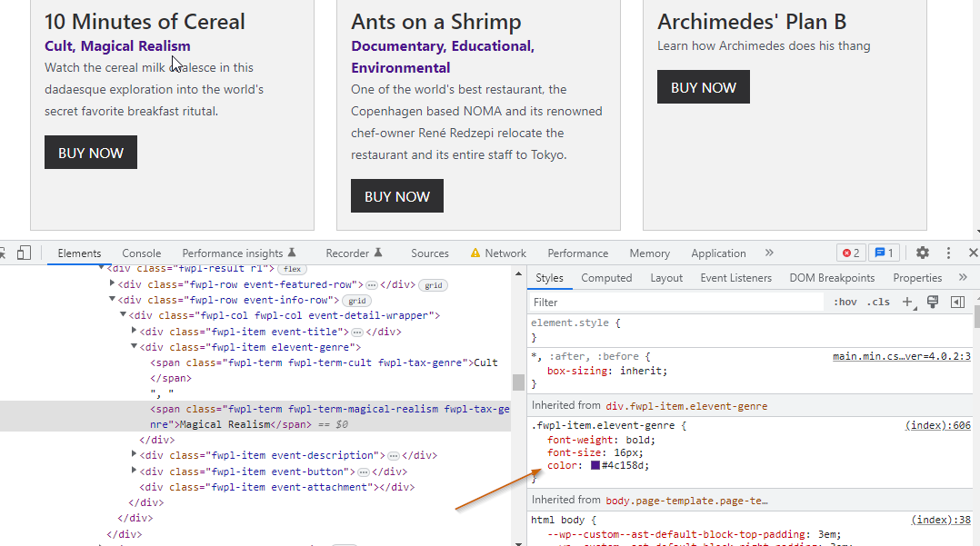Viewport: 980px width, 546px height.
Task: Select Layout sidebar tab
Action: click(x=666, y=278)
